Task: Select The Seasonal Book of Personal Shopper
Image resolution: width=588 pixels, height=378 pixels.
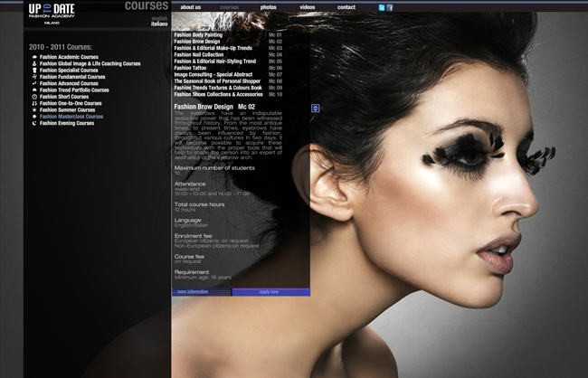Action: [228, 81]
